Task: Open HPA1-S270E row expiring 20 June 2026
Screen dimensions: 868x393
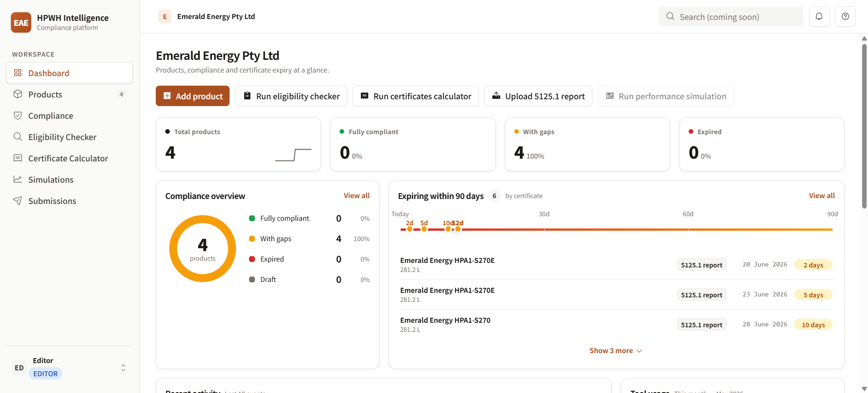Action: 616,265
